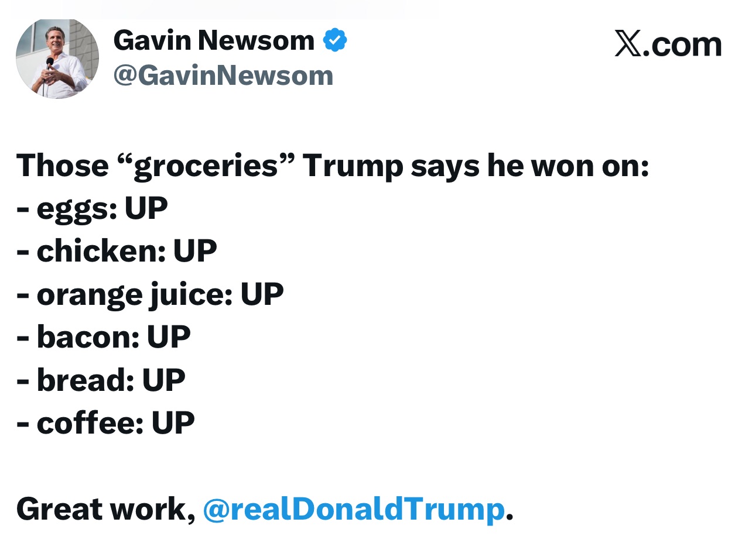The image size is (752, 560).
Task: Open the @realDonaldTrump mention link
Action: (x=353, y=509)
